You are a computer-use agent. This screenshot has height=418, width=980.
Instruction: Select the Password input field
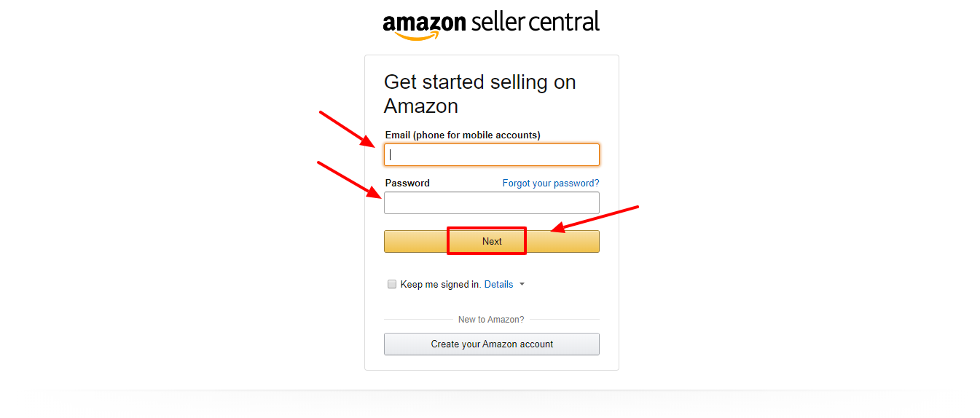(492, 202)
